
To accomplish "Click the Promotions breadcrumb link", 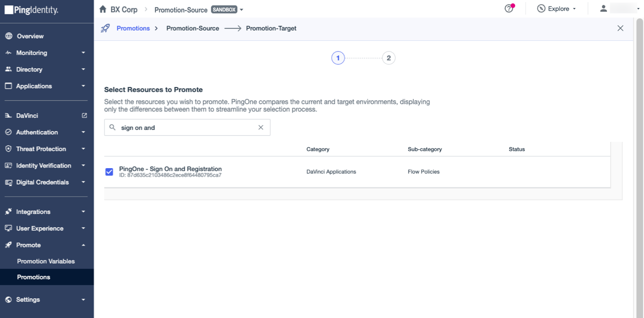I will click(x=133, y=28).
